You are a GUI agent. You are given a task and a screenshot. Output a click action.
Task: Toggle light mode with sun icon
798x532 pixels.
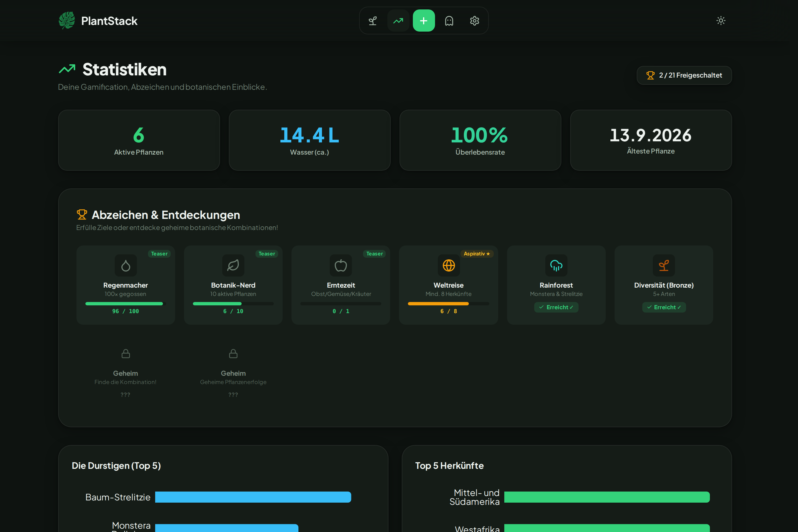[x=721, y=21]
